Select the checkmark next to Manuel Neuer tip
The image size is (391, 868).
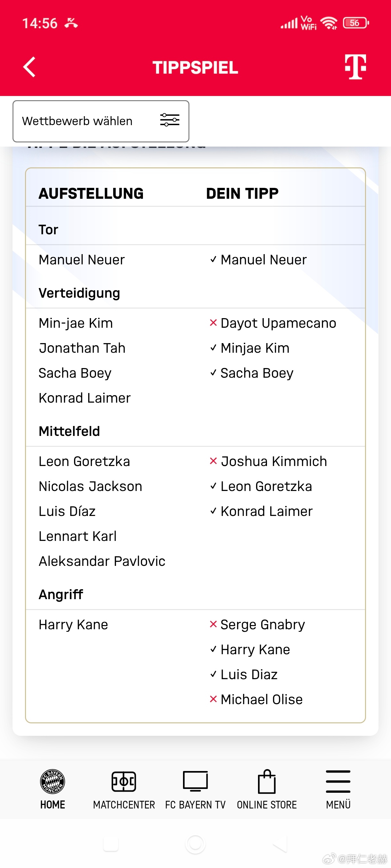(213, 260)
